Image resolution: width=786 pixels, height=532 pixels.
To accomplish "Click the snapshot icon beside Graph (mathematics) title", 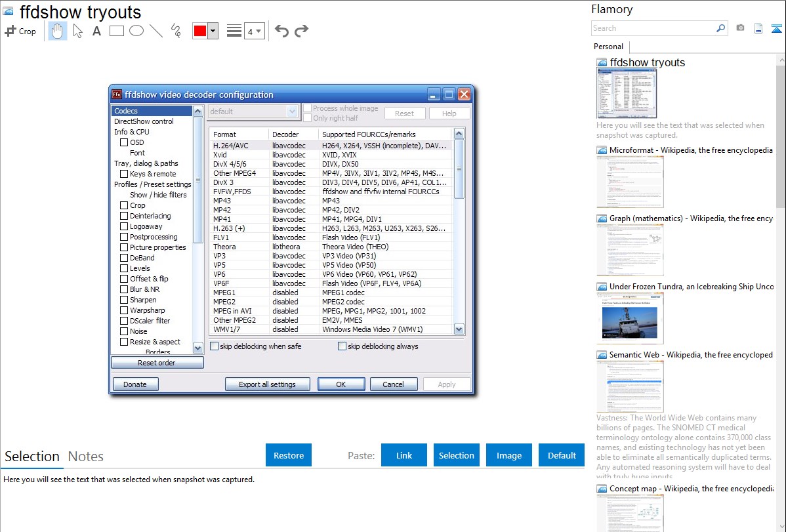I will click(602, 218).
